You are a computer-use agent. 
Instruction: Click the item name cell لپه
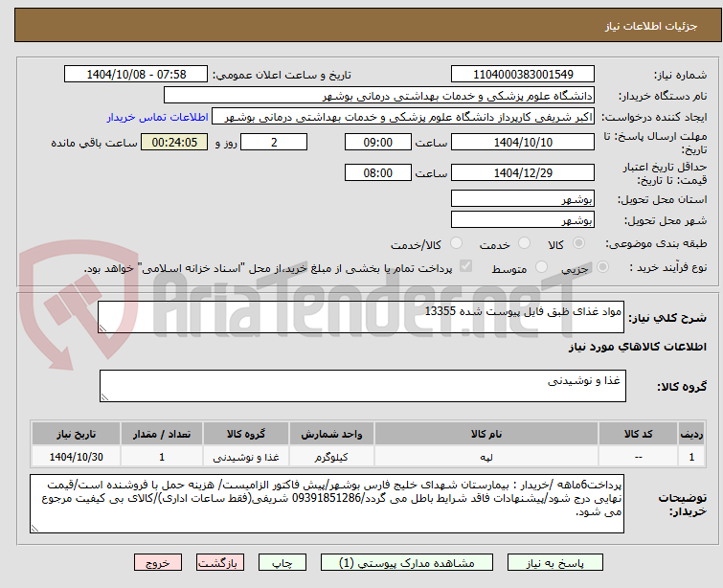point(486,457)
